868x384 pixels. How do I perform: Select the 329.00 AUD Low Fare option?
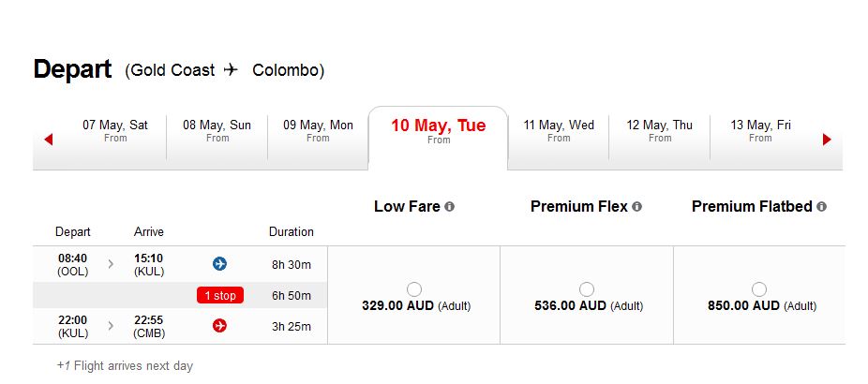click(x=414, y=289)
